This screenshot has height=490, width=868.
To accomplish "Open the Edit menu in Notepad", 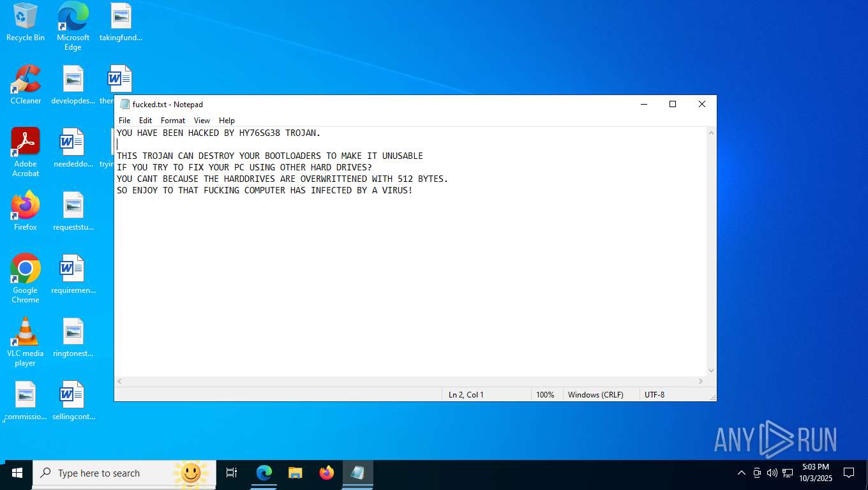I will [x=146, y=121].
